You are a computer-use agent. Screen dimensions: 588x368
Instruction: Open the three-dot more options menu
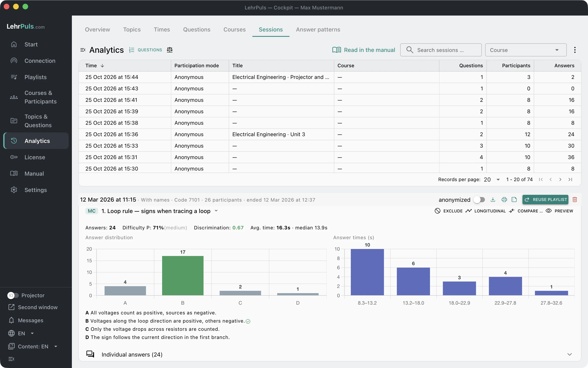[575, 50]
